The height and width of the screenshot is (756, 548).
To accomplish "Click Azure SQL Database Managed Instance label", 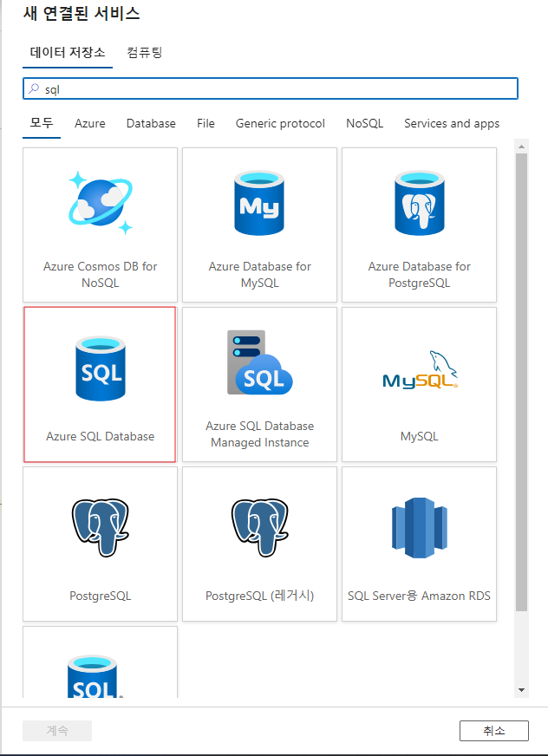I will click(259, 434).
